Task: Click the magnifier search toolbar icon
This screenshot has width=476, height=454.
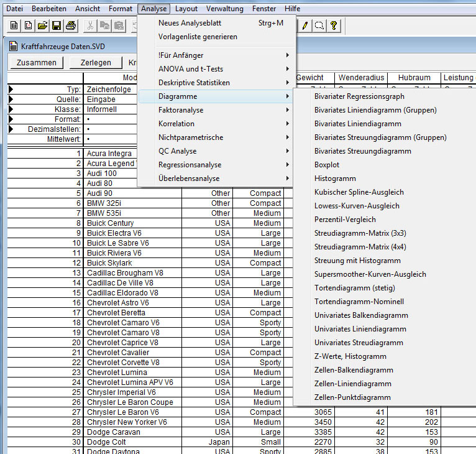Action: pyautogui.click(x=319, y=25)
